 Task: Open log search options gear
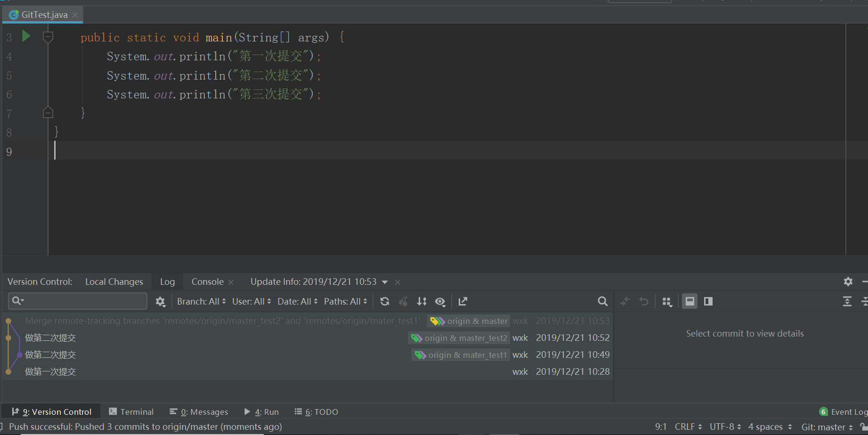click(x=161, y=301)
